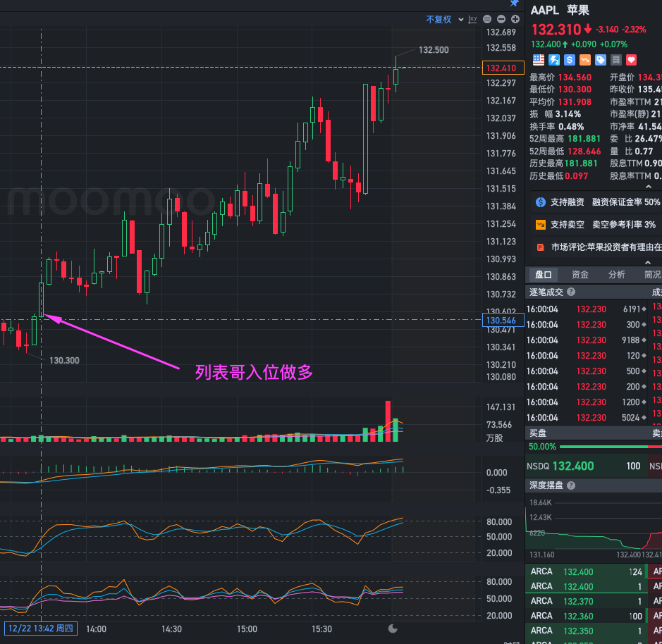Viewport: 662px width, 644px height.
Task: Click the 历史最低 0.097 value
Action: [576, 176]
